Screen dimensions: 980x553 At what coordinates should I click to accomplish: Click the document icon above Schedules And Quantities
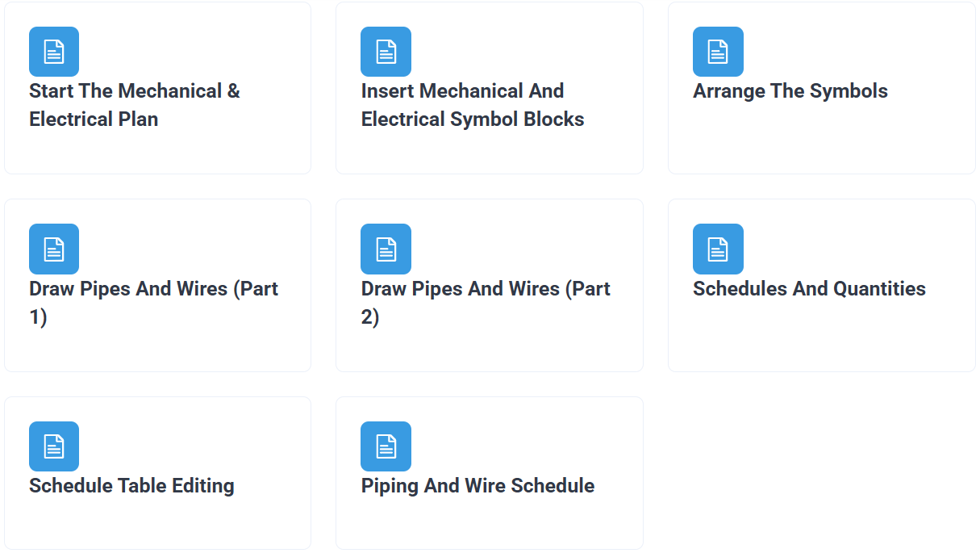pyautogui.click(x=718, y=249)
